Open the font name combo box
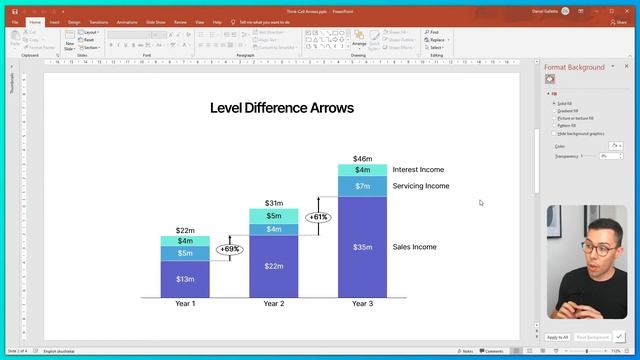 click(x=128, y=35)
